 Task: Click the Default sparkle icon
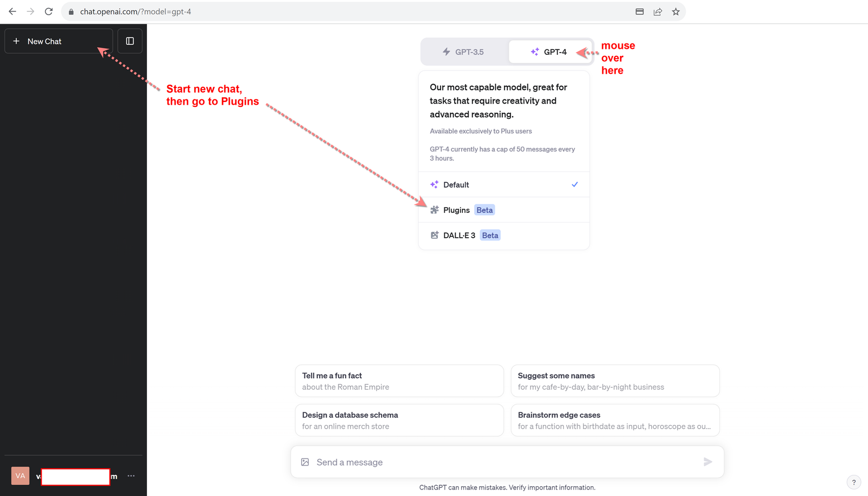coord(435,185)
